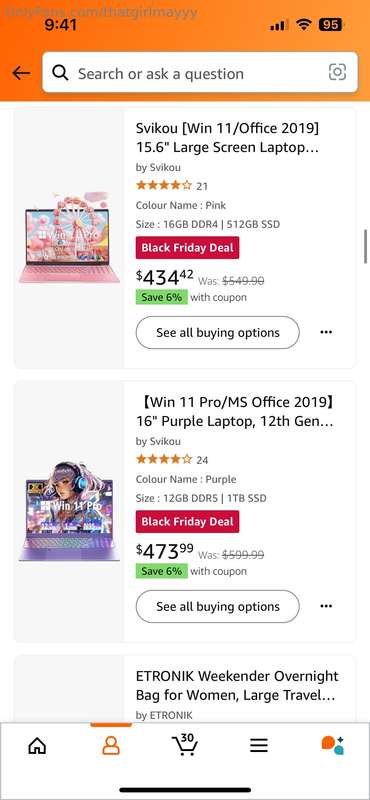Open shopping cart with 30 items

coord(185,745)
